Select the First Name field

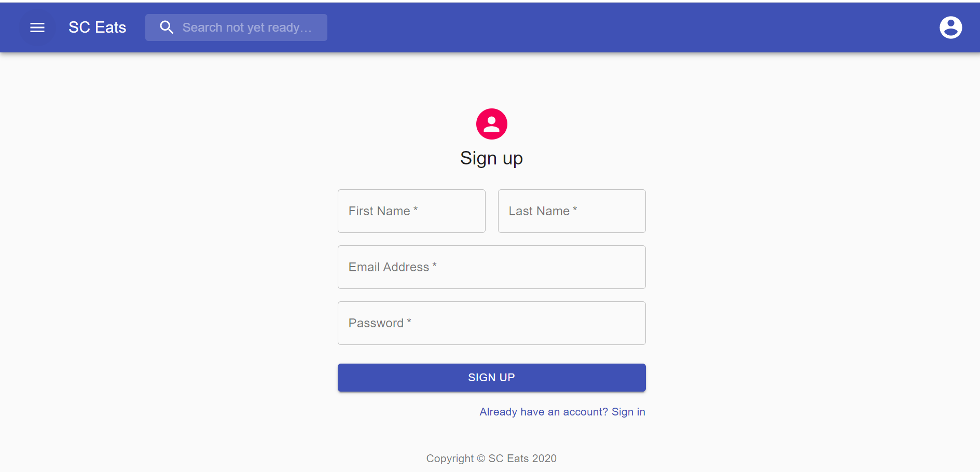pyautogui.click(x=411, y=211)
